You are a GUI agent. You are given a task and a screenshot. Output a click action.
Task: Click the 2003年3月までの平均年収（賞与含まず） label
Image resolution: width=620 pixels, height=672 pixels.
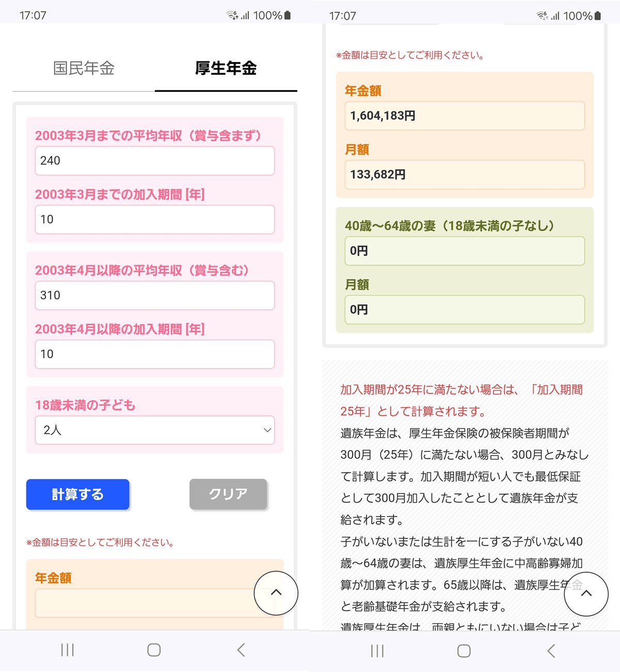(149, 136)
